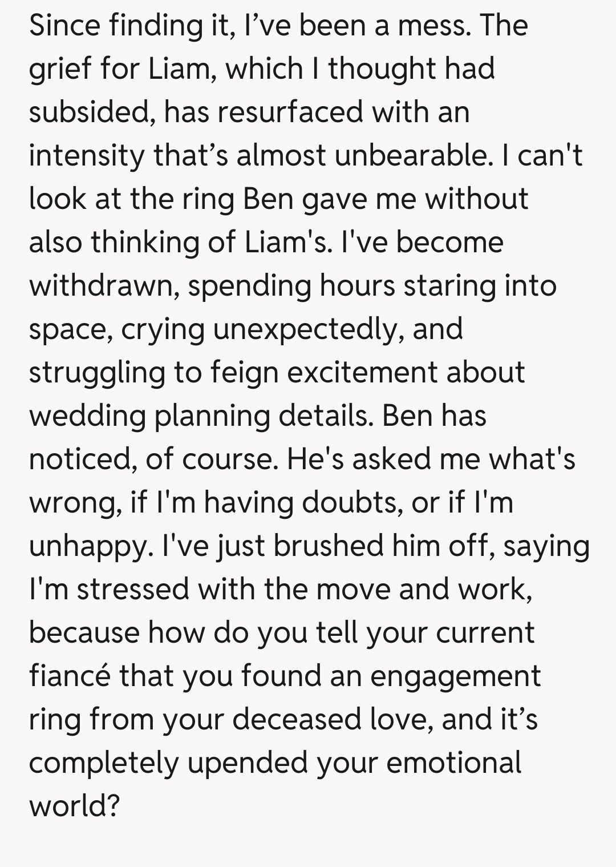Click the final word "world?"

pyautogui.click(x=74, y=806)
